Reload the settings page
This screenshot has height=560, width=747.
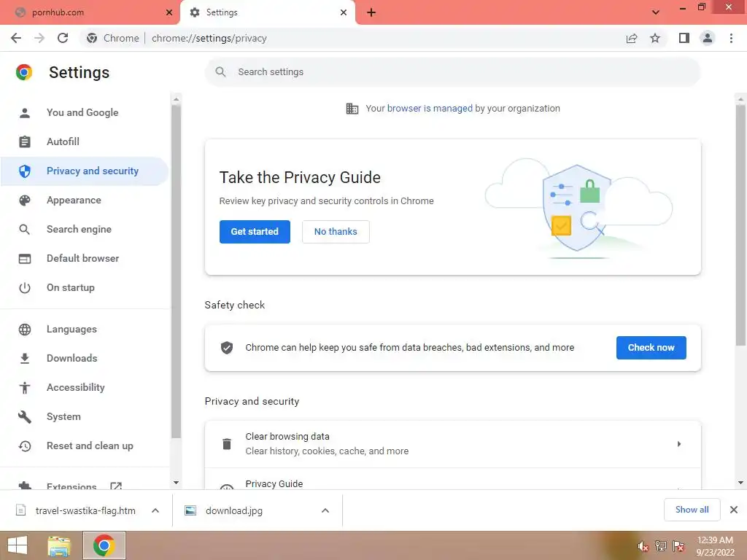point(63,38)
